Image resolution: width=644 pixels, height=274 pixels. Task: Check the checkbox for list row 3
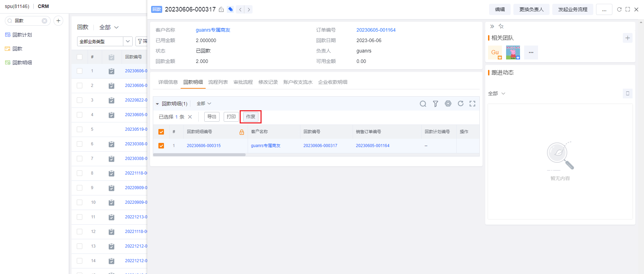click(x=80, y=100)
